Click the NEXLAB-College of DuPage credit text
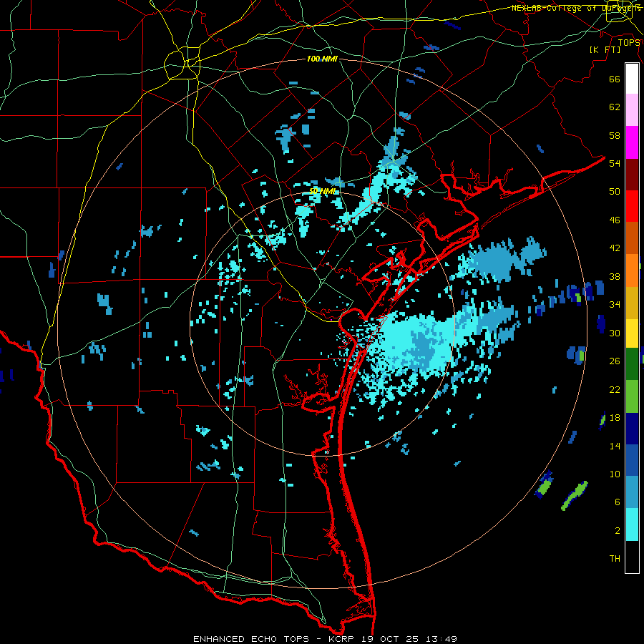 click(x=576, y=8)
